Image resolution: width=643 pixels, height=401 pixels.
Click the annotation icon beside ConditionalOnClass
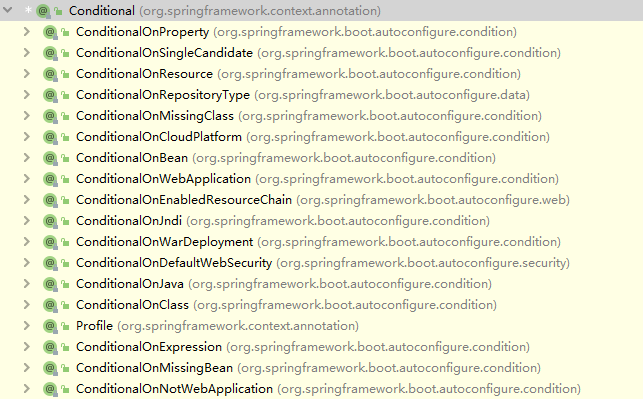(50, 305)
